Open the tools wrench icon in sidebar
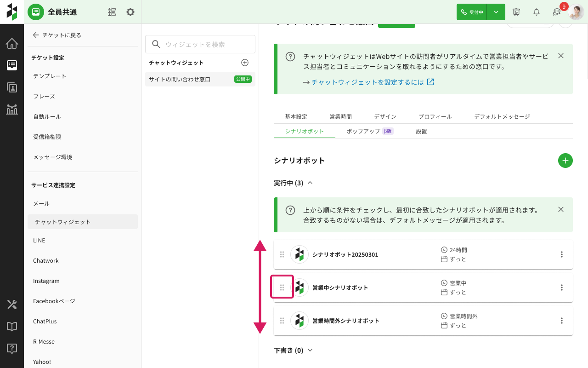Screen dimensions: 588x368 pyautogui.click(x=12, y=305)
